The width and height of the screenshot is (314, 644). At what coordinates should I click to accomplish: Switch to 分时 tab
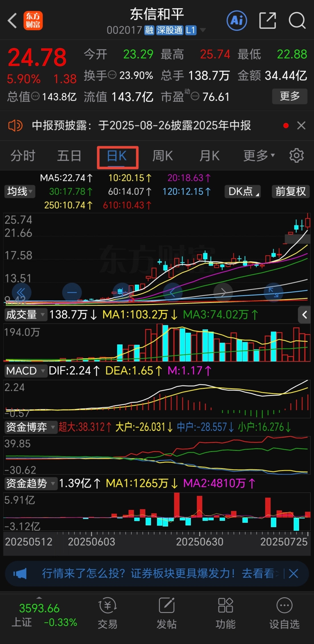(22, 156)
